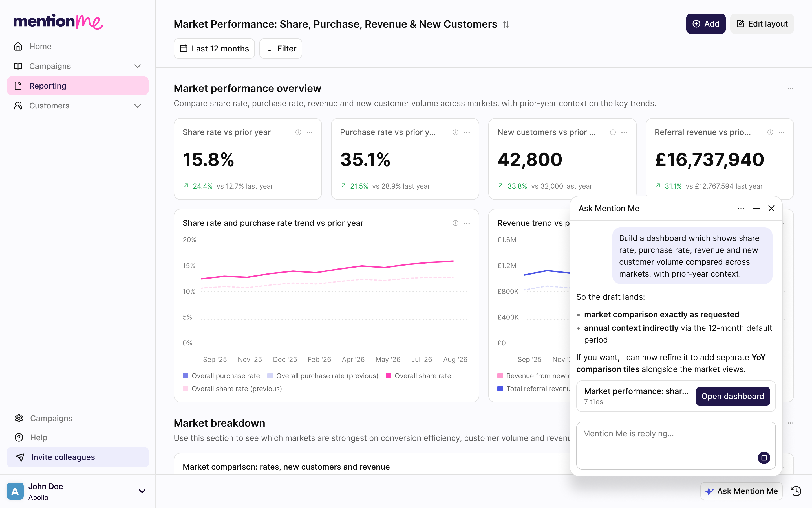Expand the Customers sidebar submenu chevron

click(x=138, y=106)
